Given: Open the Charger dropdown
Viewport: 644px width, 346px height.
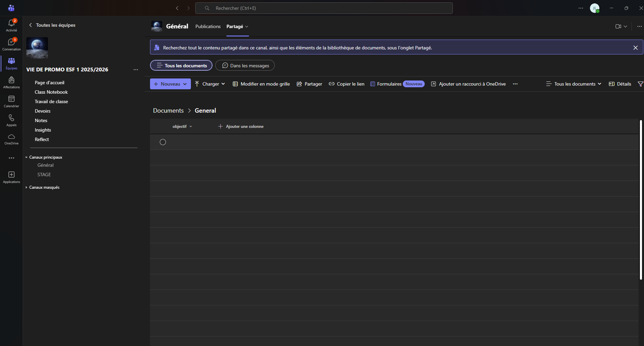Looking at the screenshot, I should 210,84.
